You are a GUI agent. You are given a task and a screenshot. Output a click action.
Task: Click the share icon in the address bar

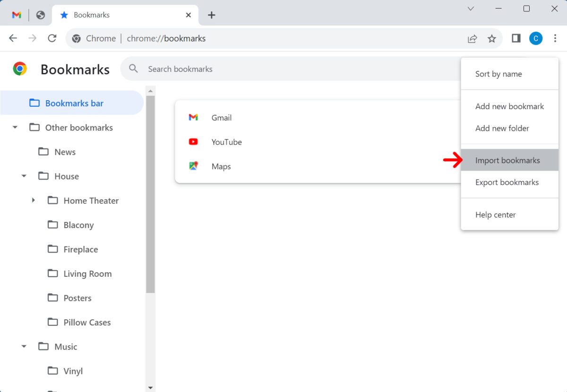(x=472, y=38)
